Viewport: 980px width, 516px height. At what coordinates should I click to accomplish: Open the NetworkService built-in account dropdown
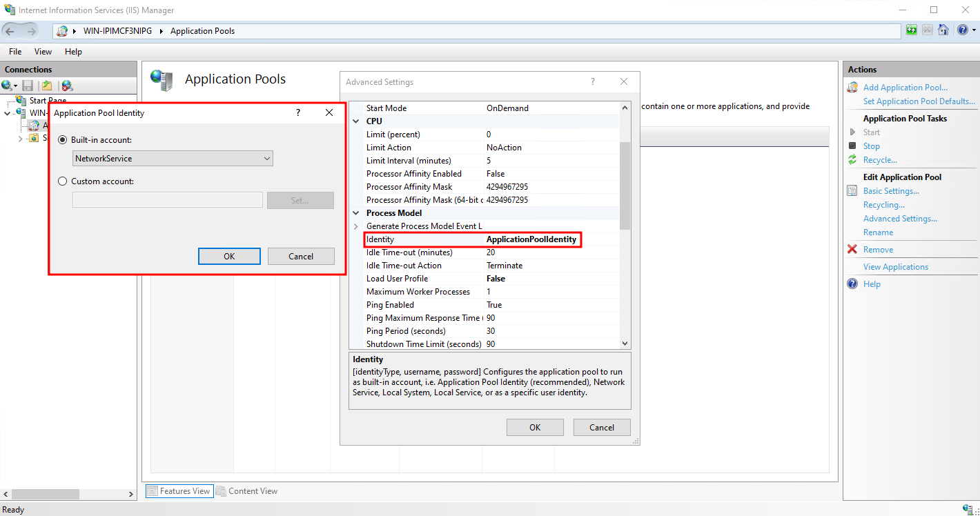click(173, 159)
